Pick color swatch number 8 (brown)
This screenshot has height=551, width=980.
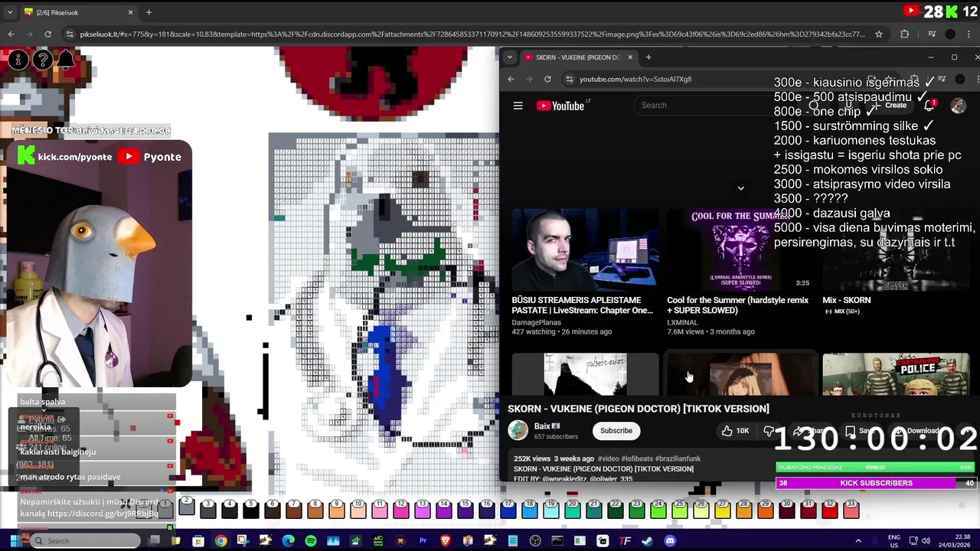(x=315, y=508)
